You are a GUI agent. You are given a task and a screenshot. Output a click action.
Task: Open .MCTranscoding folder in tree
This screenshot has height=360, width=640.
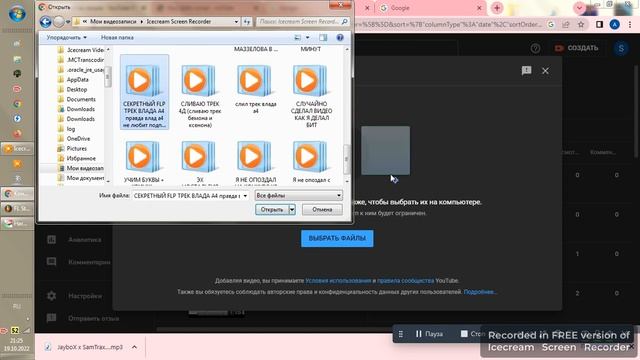[x=84, y=60]
